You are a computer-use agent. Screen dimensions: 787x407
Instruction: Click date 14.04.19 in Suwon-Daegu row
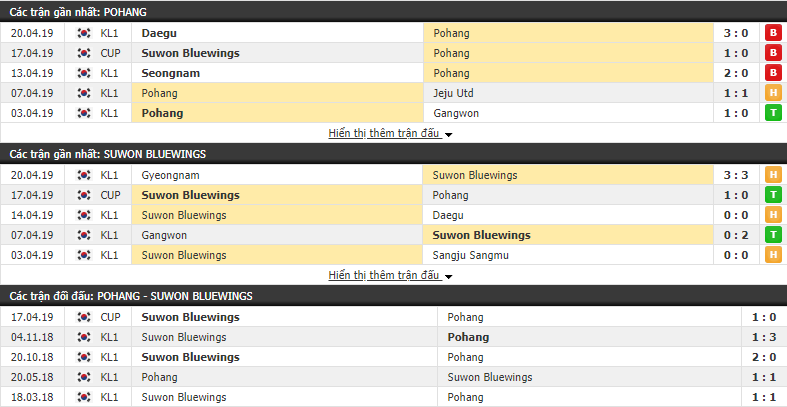click(32, 215)
